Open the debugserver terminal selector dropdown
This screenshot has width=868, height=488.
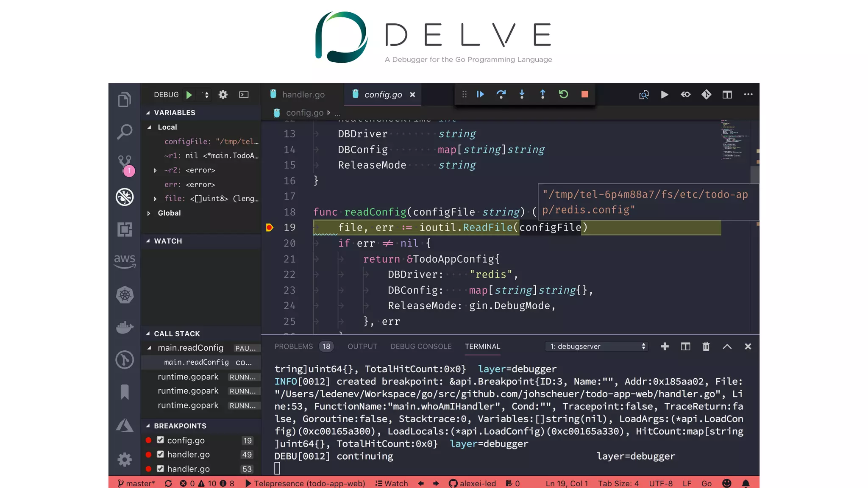point(596,347)
